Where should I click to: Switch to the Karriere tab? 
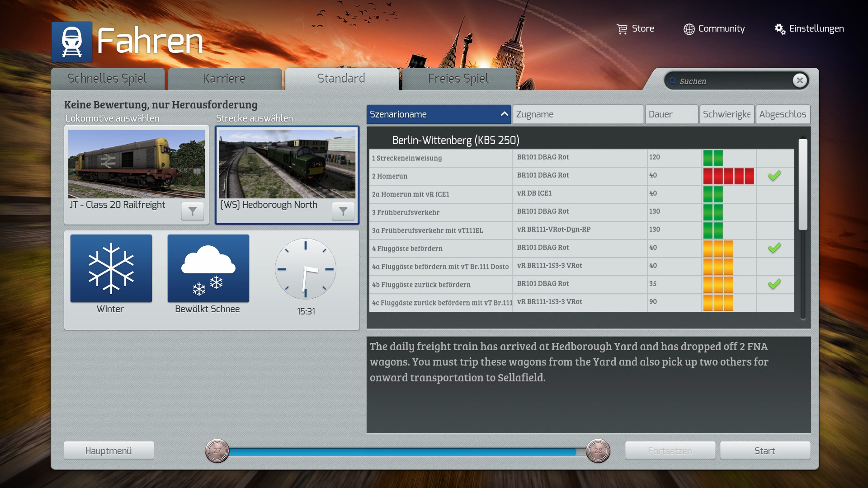224,79
